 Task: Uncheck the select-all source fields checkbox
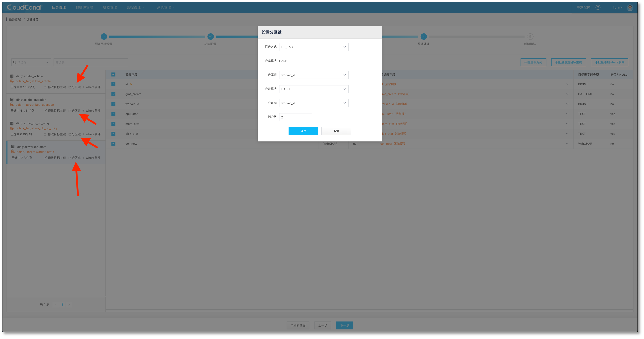pyautogui.click(x=113, y=74)
